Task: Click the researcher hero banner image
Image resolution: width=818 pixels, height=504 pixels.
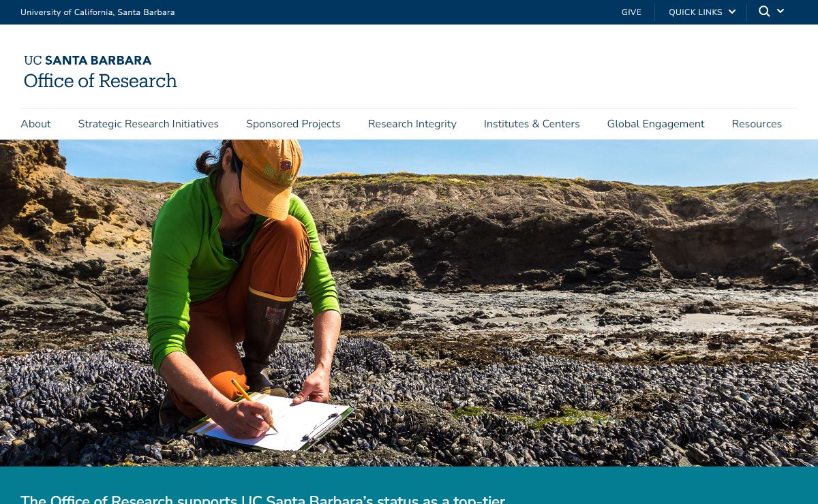Action: (x=409, y=303)
